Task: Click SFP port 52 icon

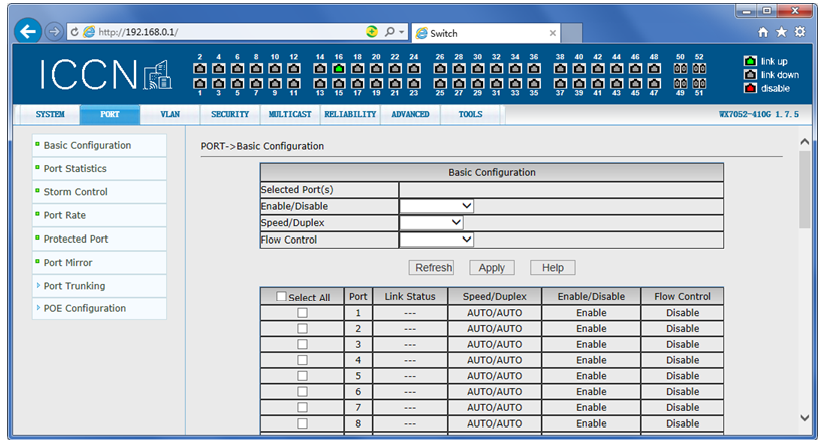Action: tap(699, 68)
